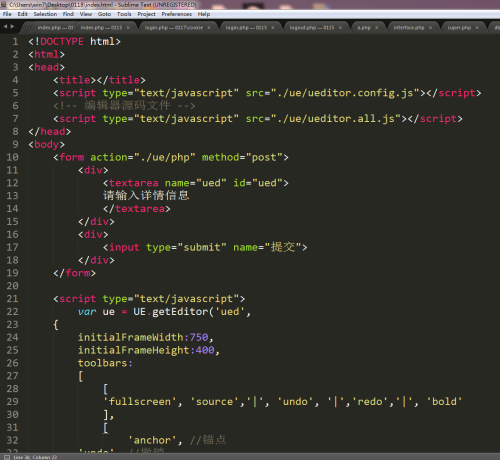Open the Goto menu

point(104,14)
